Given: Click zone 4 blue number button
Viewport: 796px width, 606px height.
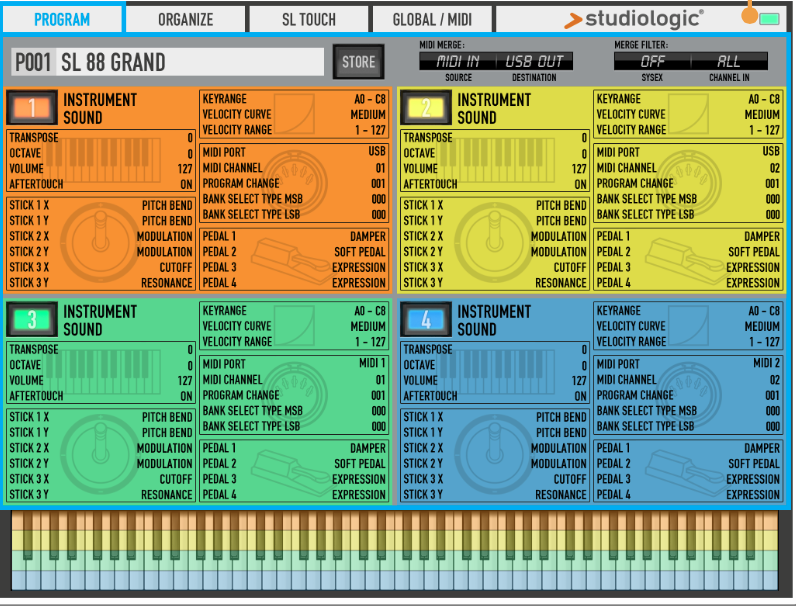Looking at the screenshot, I should coord(425,320).
